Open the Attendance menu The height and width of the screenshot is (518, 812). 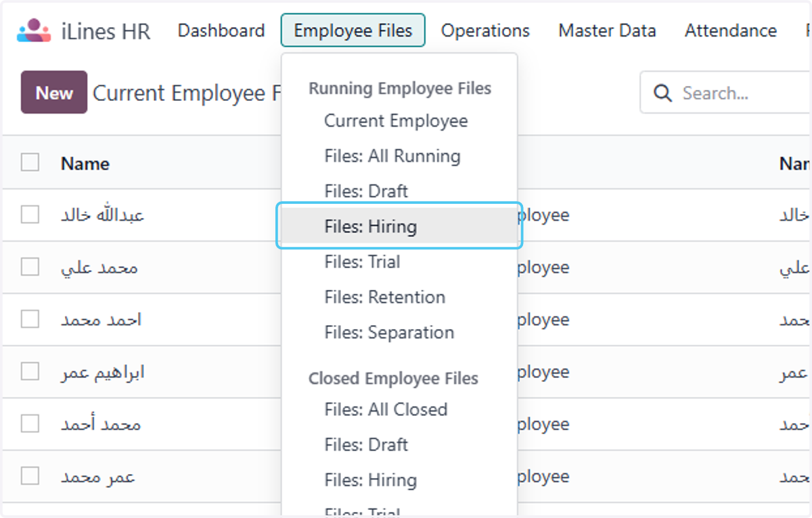[731, 30]
